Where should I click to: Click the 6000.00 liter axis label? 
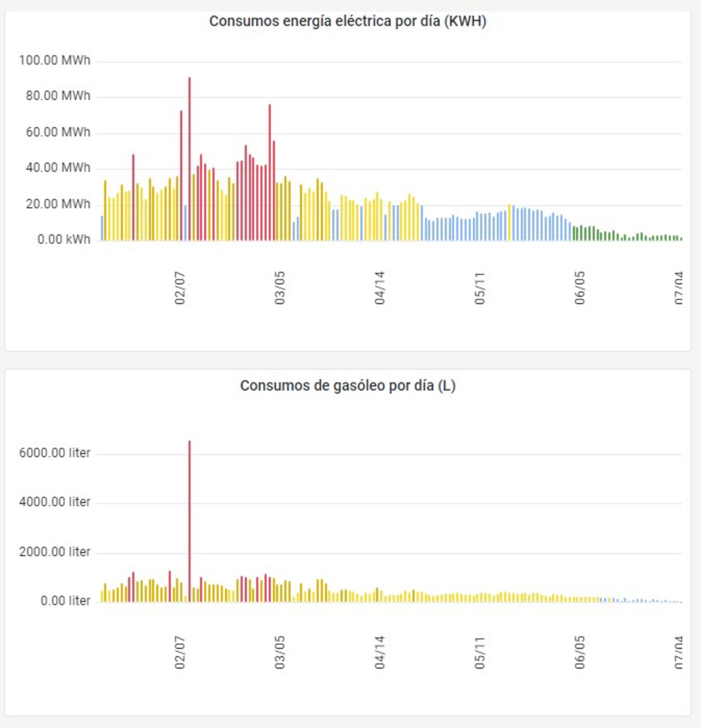click(x=55, y=453)
